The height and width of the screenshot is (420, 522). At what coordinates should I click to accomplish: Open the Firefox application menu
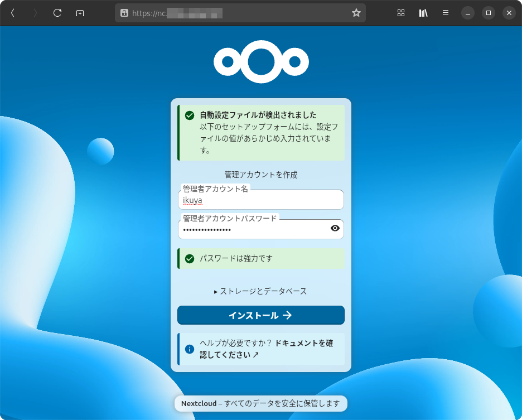tap(445, 12)
